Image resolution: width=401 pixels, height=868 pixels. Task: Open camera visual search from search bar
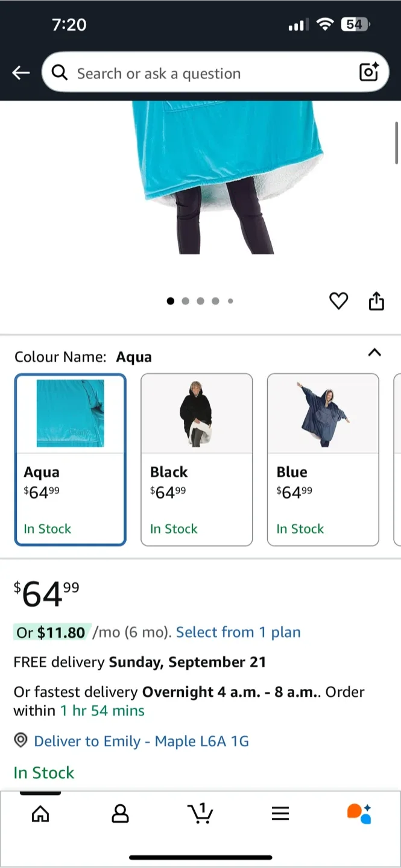coord(368,72)
